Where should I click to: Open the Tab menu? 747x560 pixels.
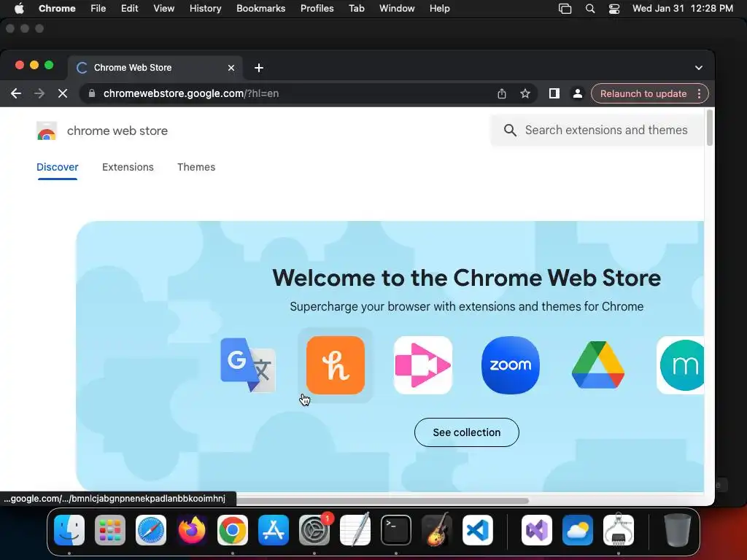pos(356,9)
